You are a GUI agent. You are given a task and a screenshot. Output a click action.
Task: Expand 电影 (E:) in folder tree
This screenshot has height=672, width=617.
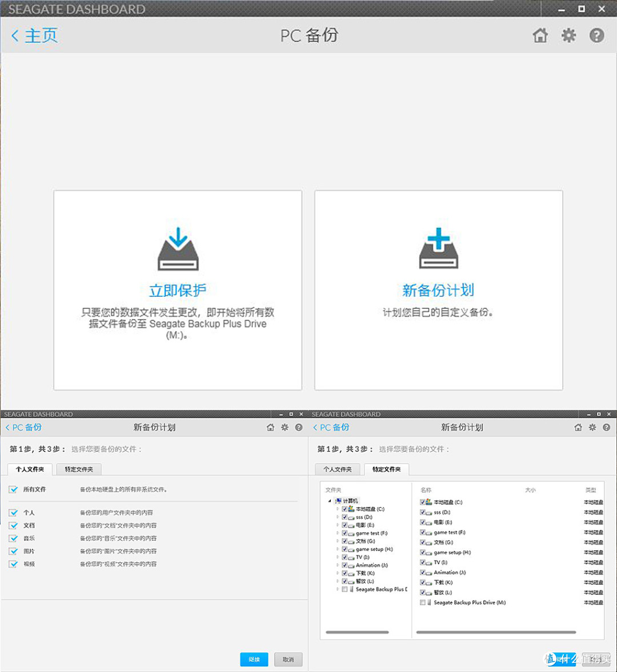pos(338,525)
